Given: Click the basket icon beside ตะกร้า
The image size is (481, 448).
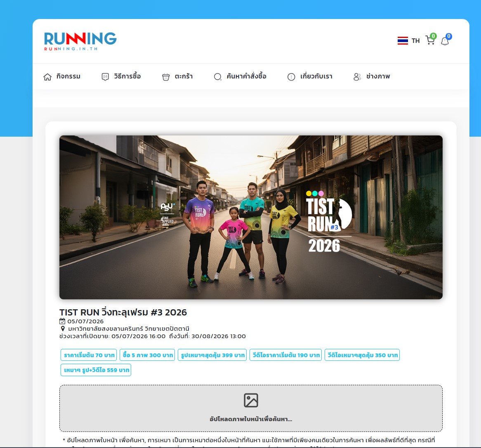Looking at the screenshot, I should 166,77.
